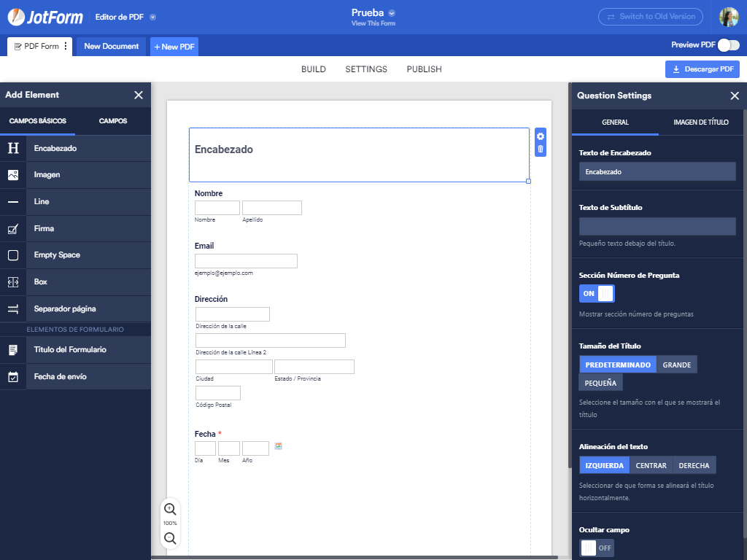Click the Texto de Subtítulo input field

pyautogui.click(x=657, y=227)
